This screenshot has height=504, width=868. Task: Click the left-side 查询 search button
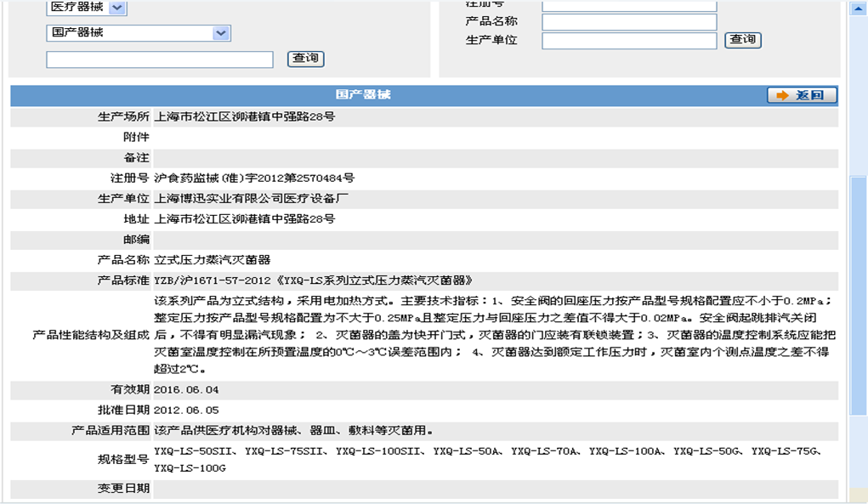(304, 58)
